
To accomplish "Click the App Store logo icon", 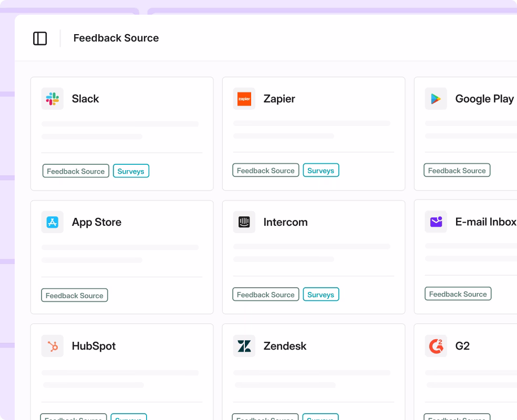I will pos(53,222).
